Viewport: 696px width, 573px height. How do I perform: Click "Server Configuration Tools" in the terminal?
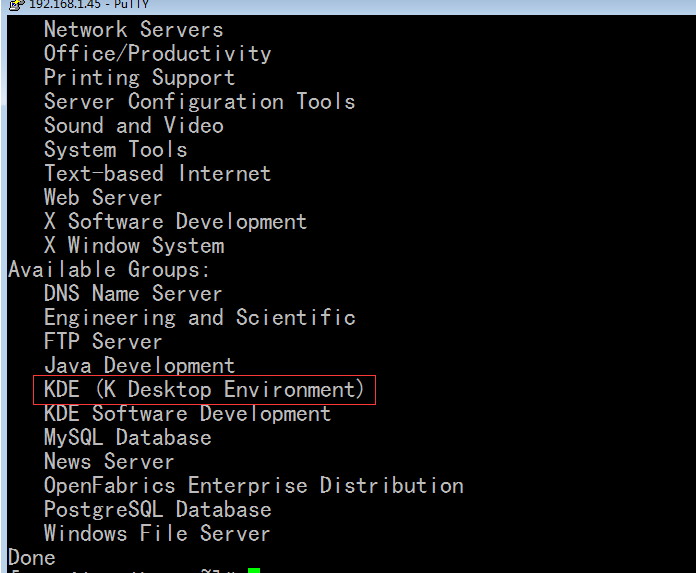(199, 102)
